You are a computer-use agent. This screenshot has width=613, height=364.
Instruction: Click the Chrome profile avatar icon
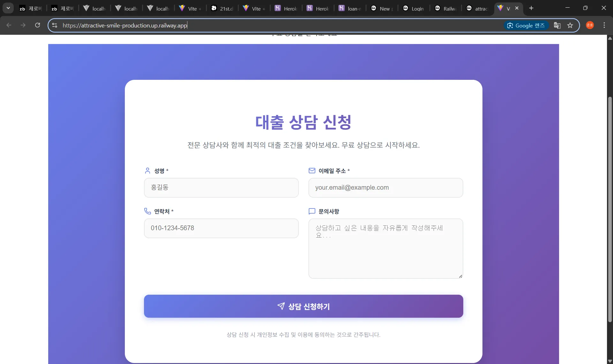pyautogui.click(x=590, y=25)
